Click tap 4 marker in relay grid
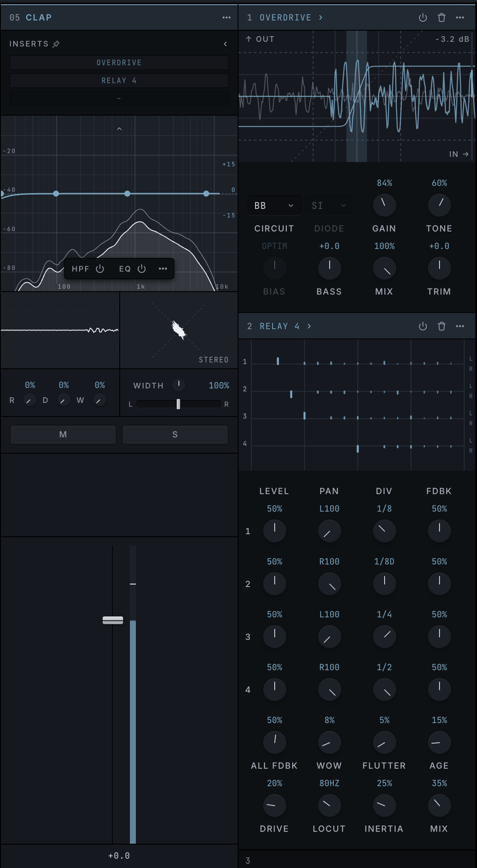 [358, 448]
